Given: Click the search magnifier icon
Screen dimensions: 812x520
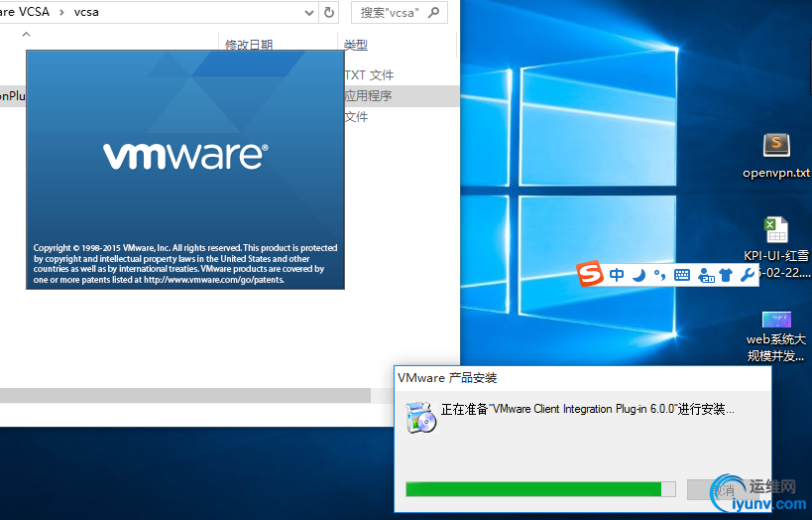Looking at the screenshot, I should 434,12.
